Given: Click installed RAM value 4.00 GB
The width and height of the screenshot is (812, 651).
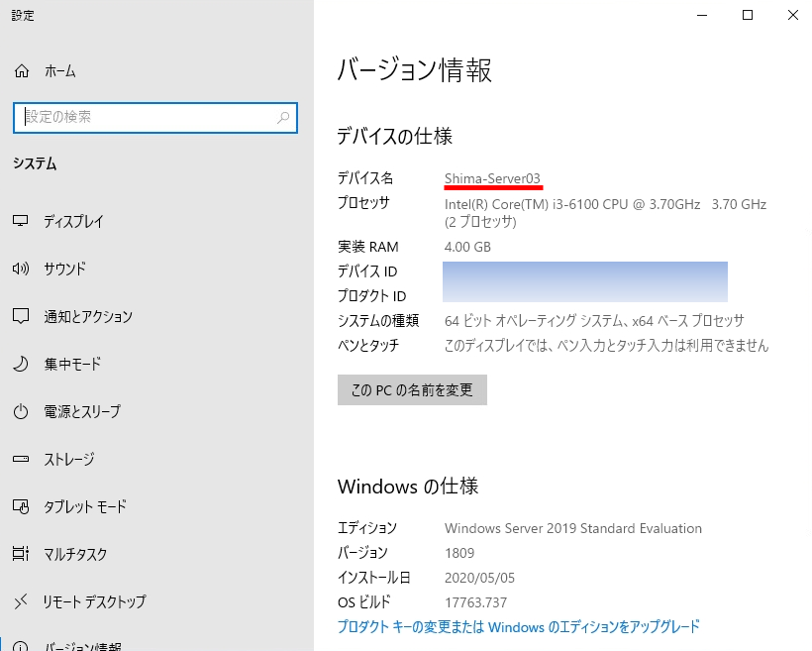Looking at the screenshot, I should coord(467,247).
